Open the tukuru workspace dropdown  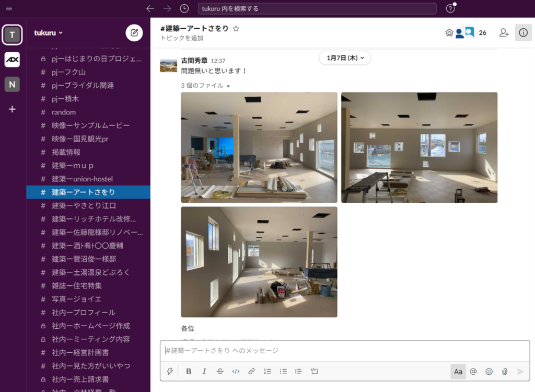pos(47,32)
